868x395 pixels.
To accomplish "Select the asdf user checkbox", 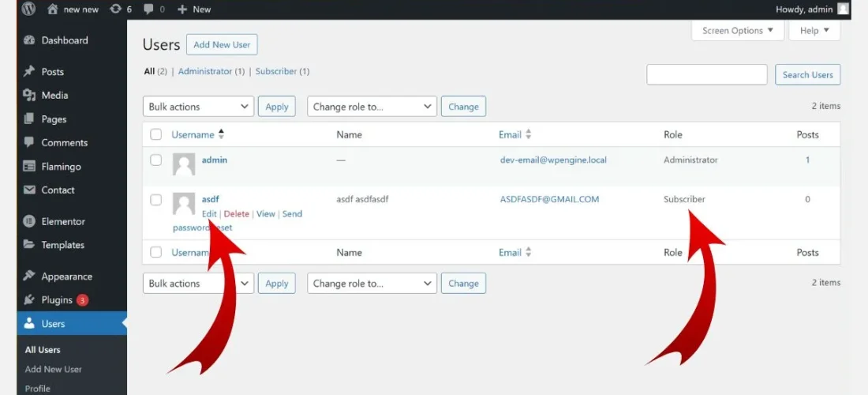I will pos(156,200).
